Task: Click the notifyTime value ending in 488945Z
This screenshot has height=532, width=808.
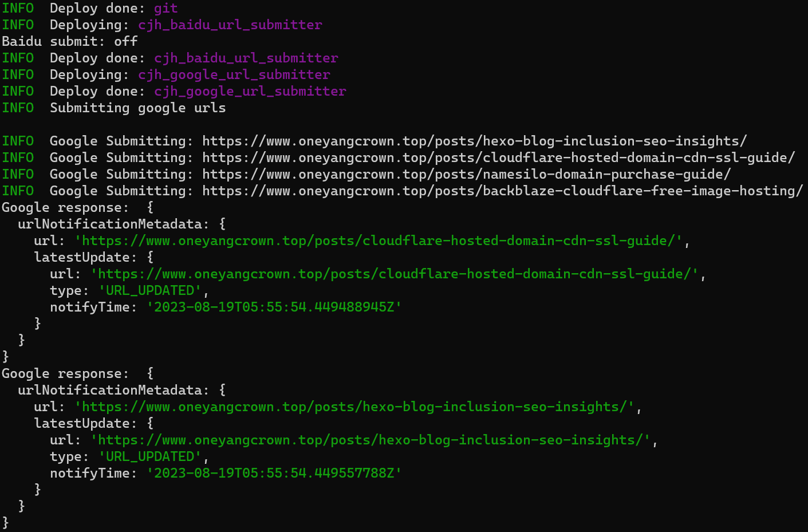Action: (274, 307)
